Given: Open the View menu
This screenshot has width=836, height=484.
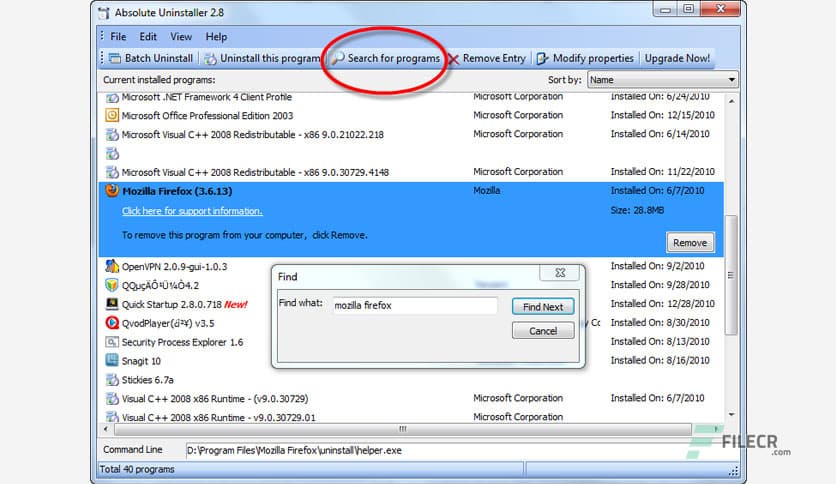Looking at the screenshot, I should click(x=181, y=37).
